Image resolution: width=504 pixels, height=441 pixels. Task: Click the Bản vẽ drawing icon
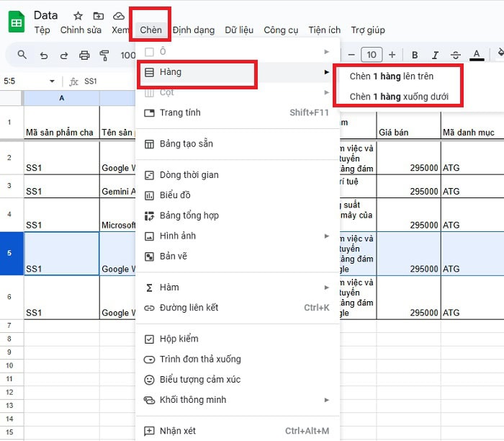tap(149, 257)
